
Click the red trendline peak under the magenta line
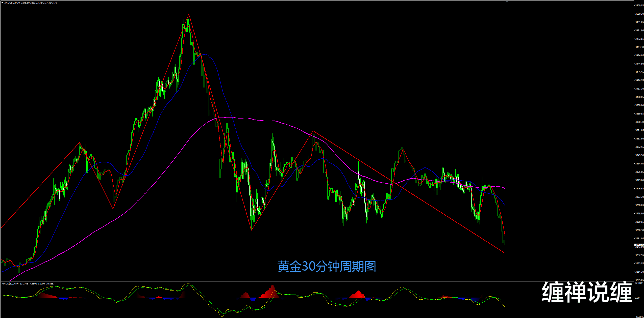pyautogui.click(x=313, y=131)
